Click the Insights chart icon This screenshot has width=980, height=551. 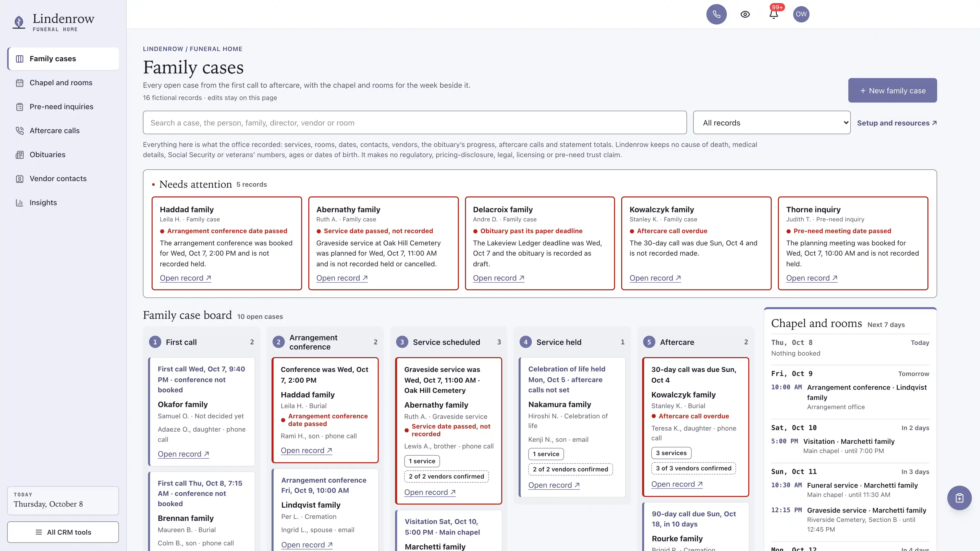(19, 202)
